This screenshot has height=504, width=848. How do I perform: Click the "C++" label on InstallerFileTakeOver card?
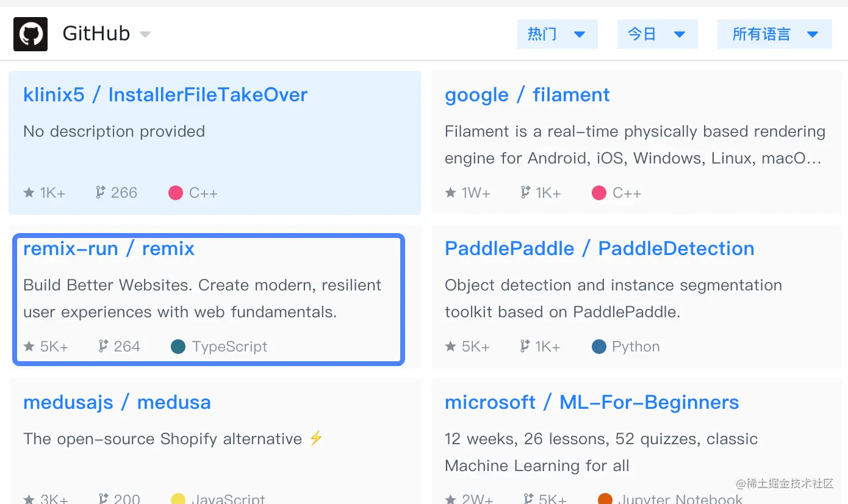pos(203,193)
